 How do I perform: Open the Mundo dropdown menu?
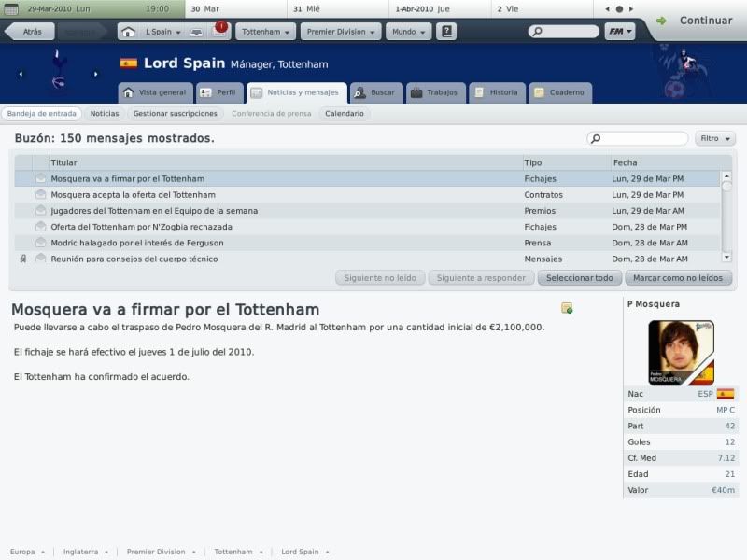tap(408, 32)
